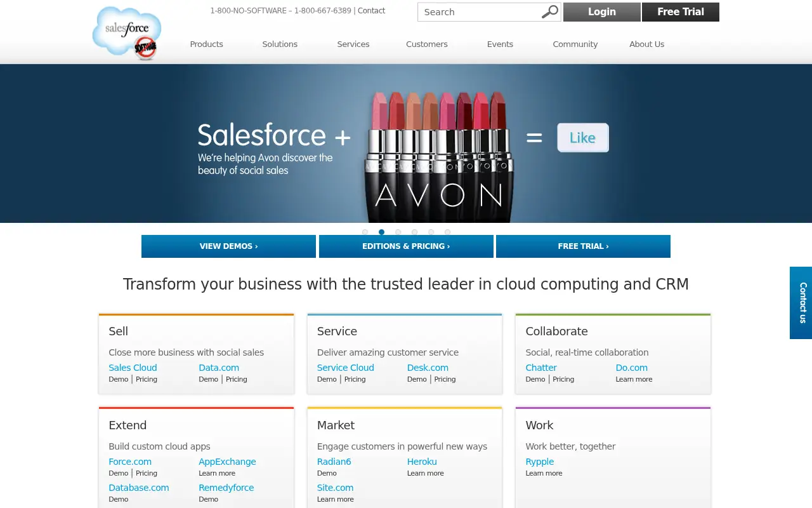Open the Site.com link
The width and height of the screenshot is (812, 508).
(336, 488)
